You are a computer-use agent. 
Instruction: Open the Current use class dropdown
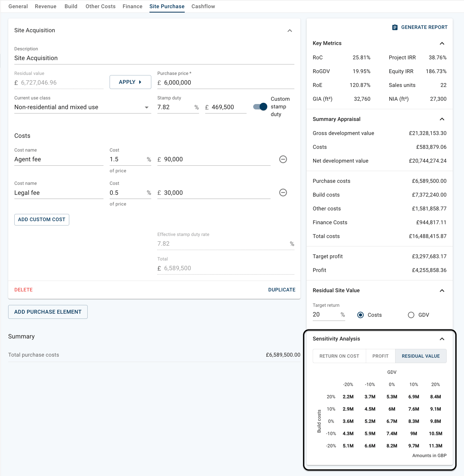83,107
